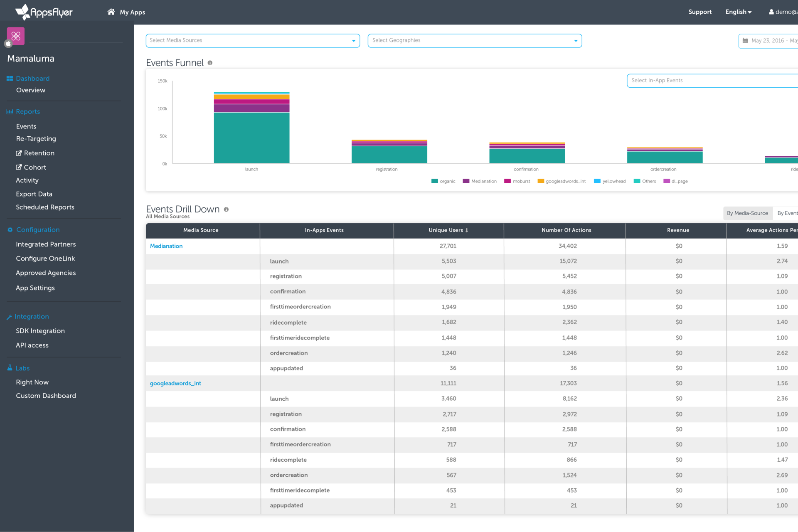Click the Mamaluma app icon thumbnail
Image resolution: width=798 pixels, height=532 pixels.
[16, 36]
